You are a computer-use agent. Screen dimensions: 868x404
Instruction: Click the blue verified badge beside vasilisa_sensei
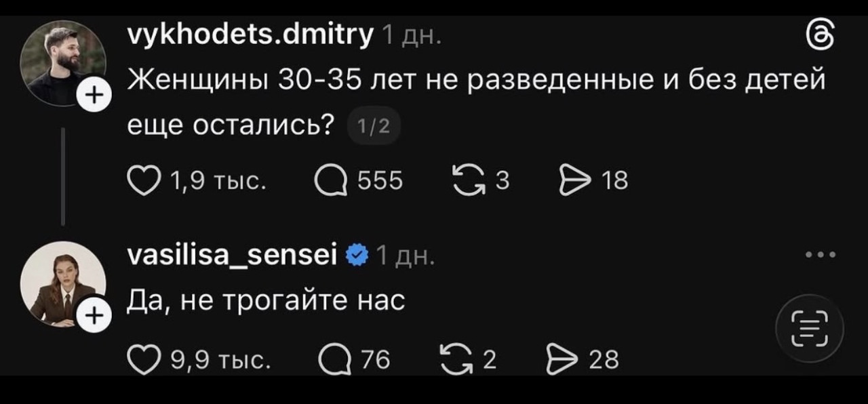(357, 256)
